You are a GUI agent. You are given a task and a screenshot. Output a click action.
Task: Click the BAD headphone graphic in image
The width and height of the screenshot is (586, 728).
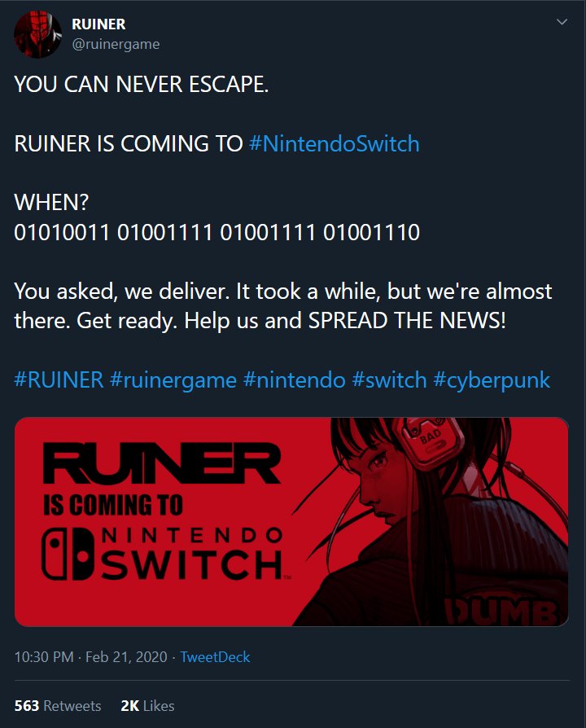431,442
